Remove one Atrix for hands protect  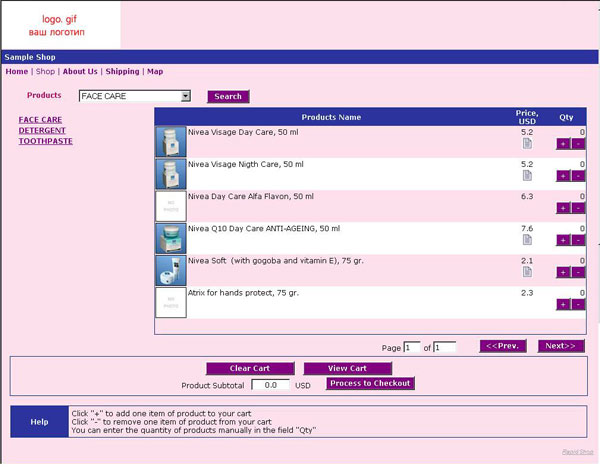tap(578, 305)
